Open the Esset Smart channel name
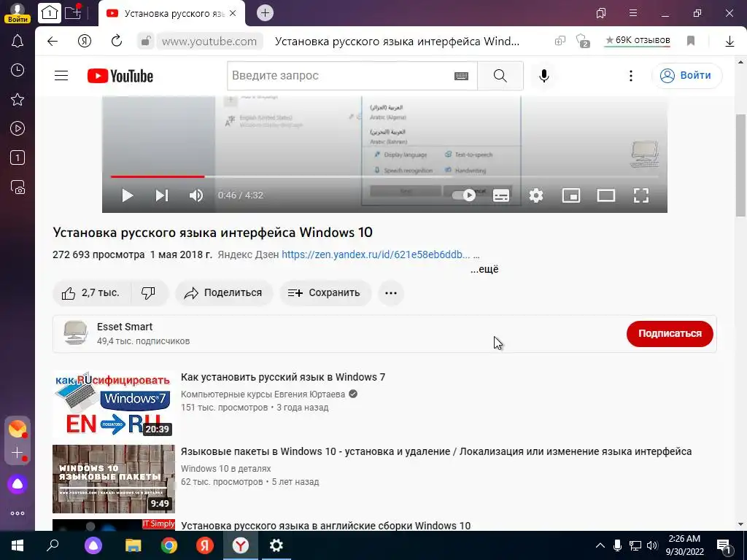The height and width of the screenshot is (560, 747). pyautogui.click(x=125, y=327)
